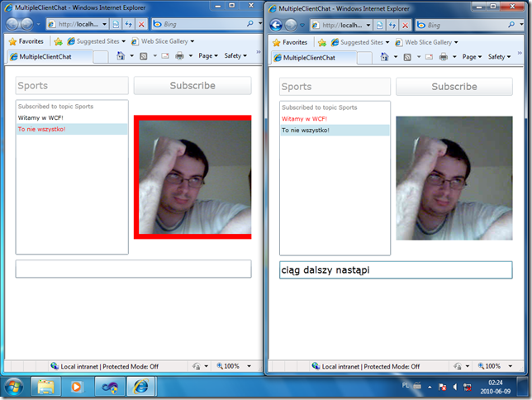The height and width of the screenshot is (400, 532).
Task: Open Suggested Sites dropdown in right window
Action: click(x=360, y=42)
